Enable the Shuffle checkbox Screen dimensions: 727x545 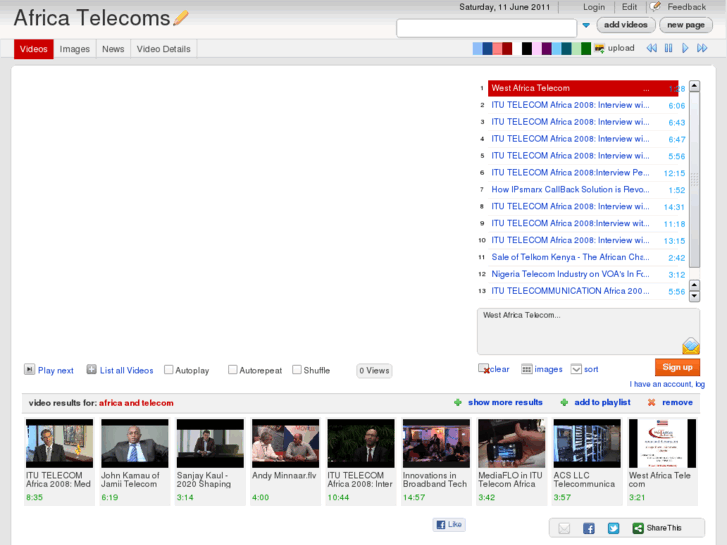297,370
